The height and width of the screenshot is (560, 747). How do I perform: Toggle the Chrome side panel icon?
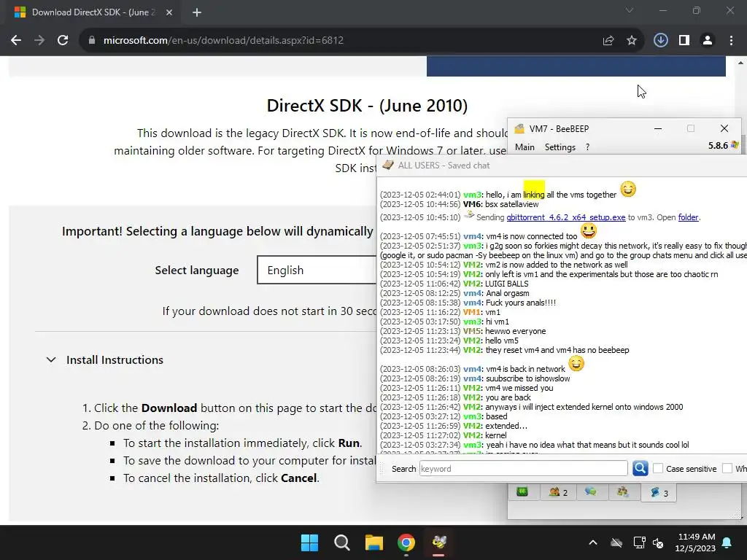684,41
